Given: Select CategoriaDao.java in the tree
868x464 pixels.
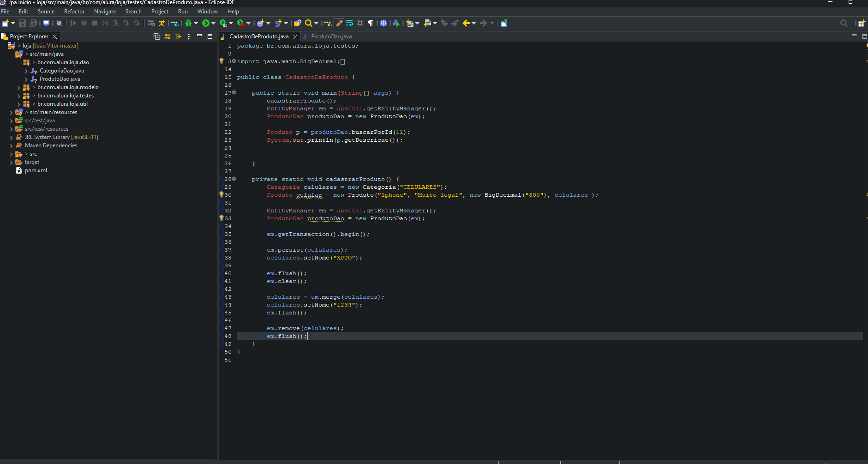Looking at the screenshot, I should (61, 71).
